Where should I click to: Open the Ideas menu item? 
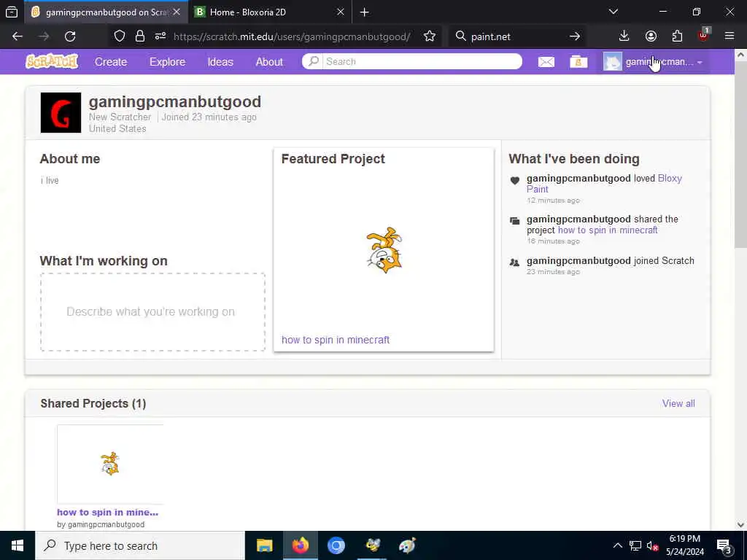click(220, 62)
